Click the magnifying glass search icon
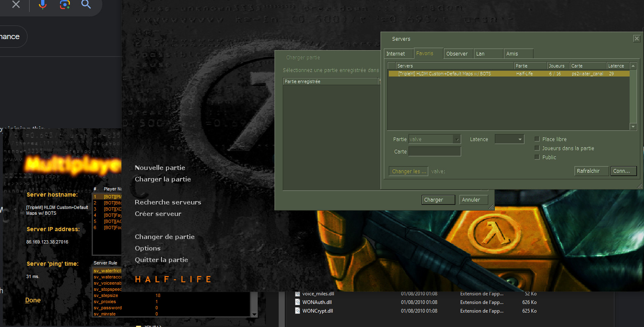The height and width of the screenshot is (327, 644). tap(86, 5)
